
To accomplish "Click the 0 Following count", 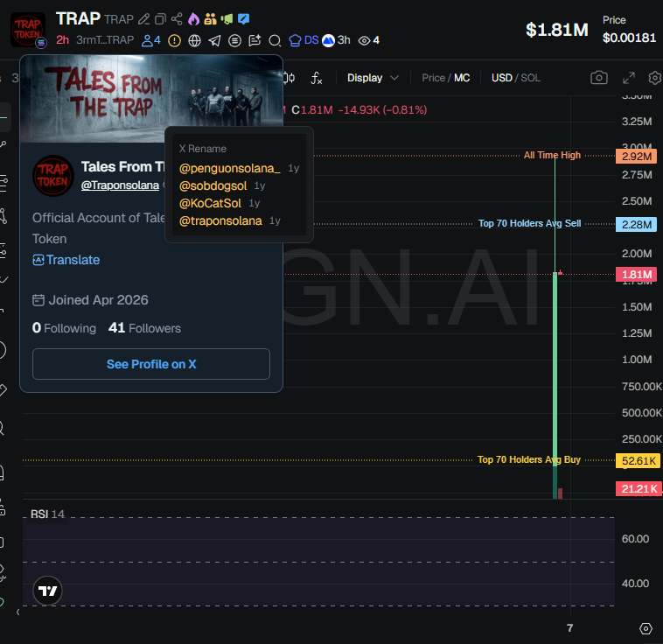I will click(64, 328).
